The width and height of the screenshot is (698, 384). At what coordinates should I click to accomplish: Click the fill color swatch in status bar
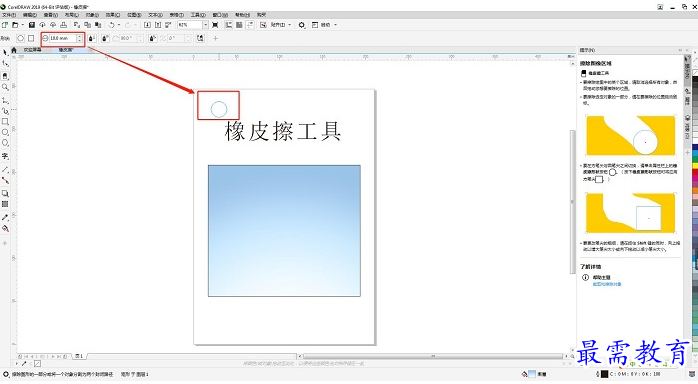pos(532,374)
